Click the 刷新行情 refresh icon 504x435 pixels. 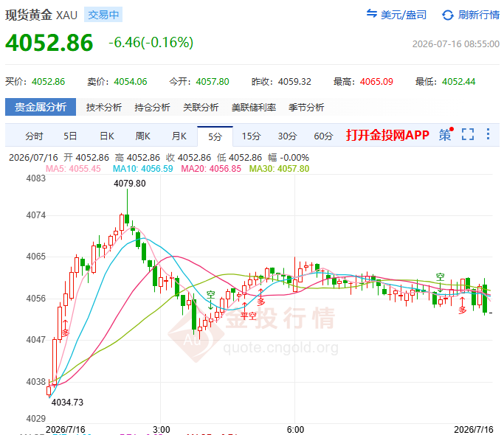[x=447, y=15]
